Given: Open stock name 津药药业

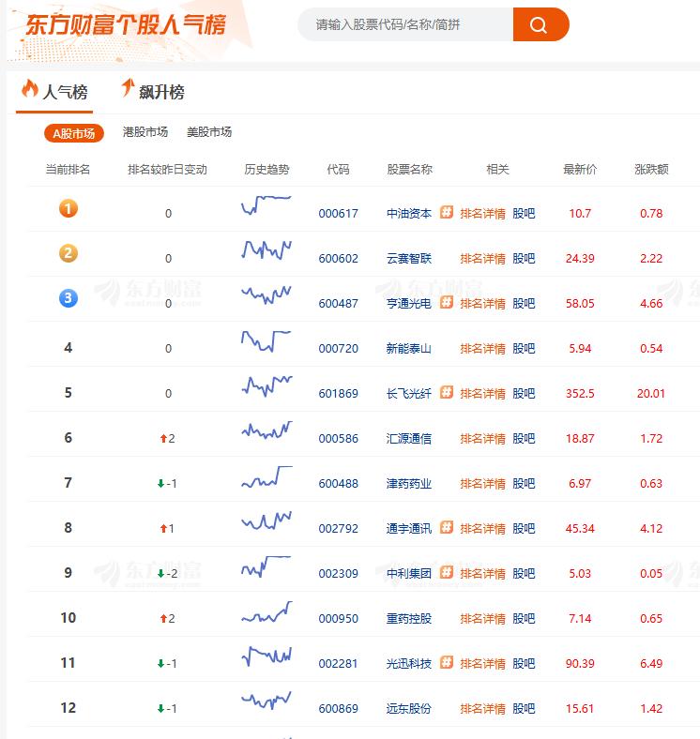Looking at the screenshot, I should tap(409, 484).
